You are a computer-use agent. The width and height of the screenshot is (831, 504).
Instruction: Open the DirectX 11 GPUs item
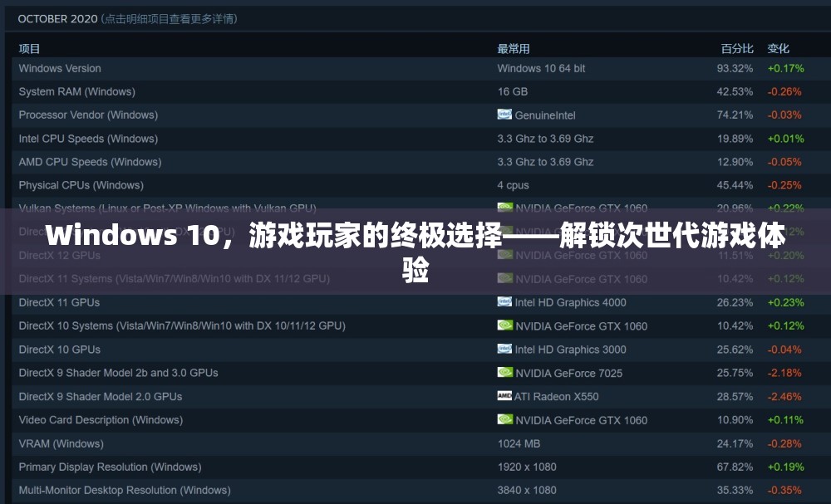coord(59,302)
